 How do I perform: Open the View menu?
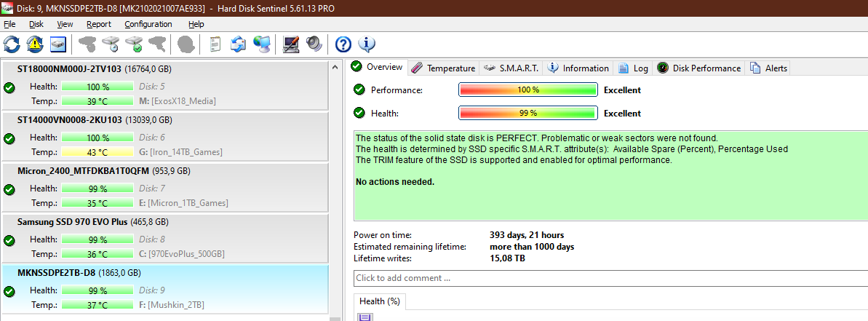click(65, 24)
